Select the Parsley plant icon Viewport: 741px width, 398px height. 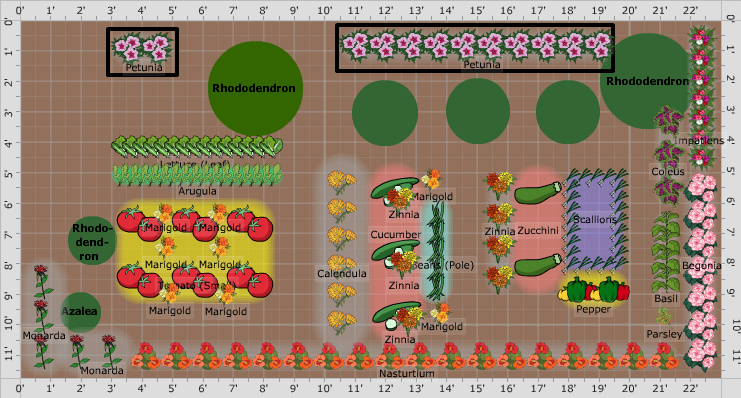664,318
